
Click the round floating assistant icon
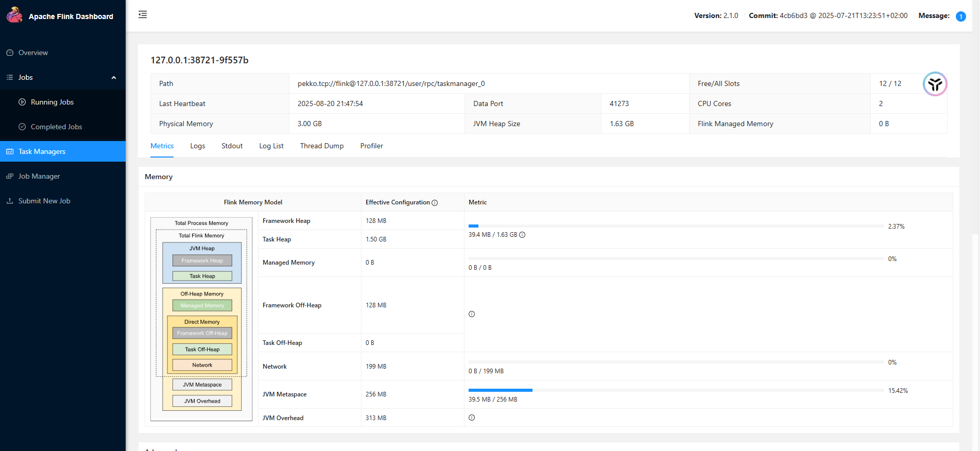pyautogui.click(x=935, y=84)
